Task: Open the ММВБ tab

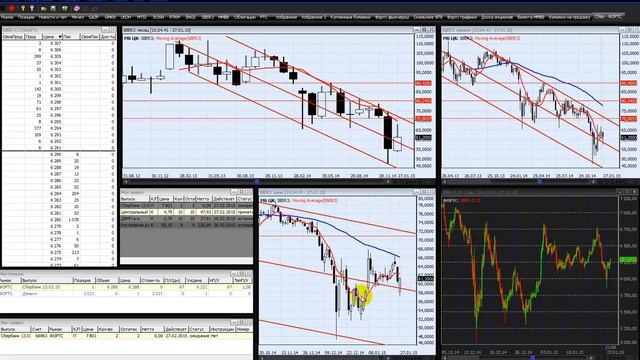Action: [223, 17]
